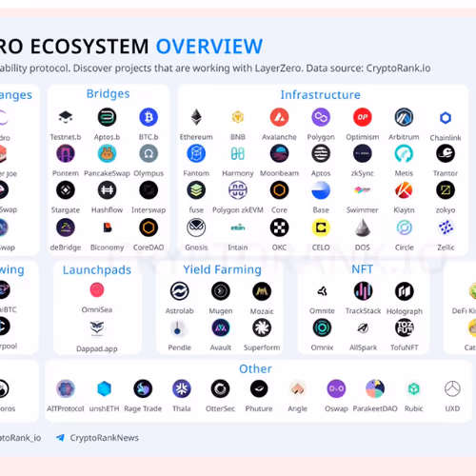Click the Chainlink hexagon icon

coord(446,118)
